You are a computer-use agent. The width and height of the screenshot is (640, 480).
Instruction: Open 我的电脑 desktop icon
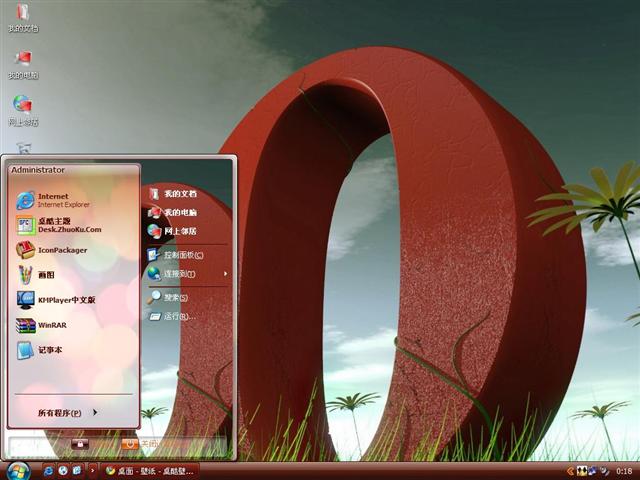click(x=23, y=64)
